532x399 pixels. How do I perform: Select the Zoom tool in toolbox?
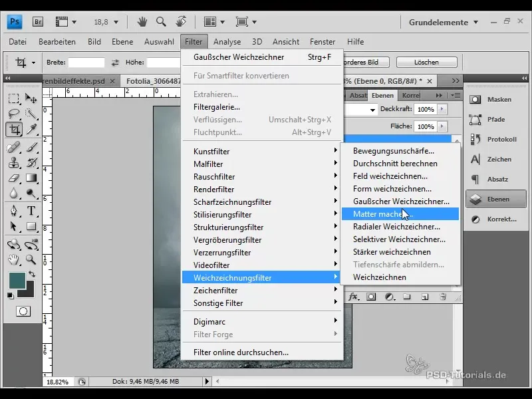click(x=31, y=259)
